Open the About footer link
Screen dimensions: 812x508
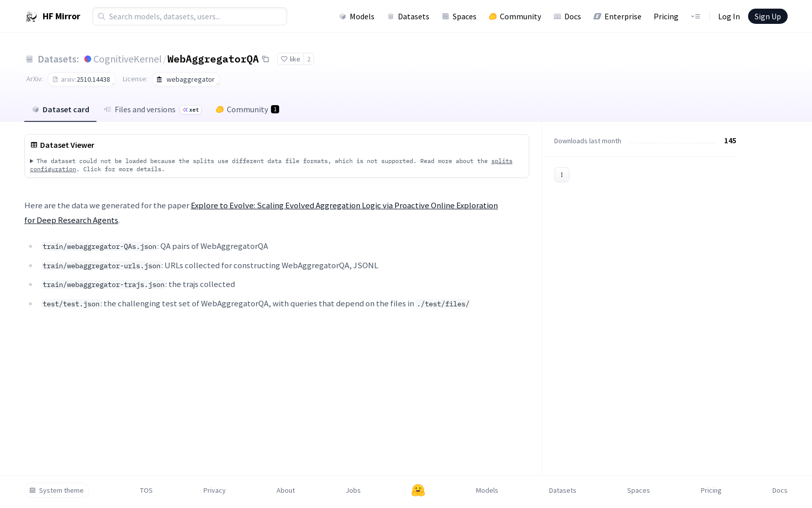(x=286, y=490)
